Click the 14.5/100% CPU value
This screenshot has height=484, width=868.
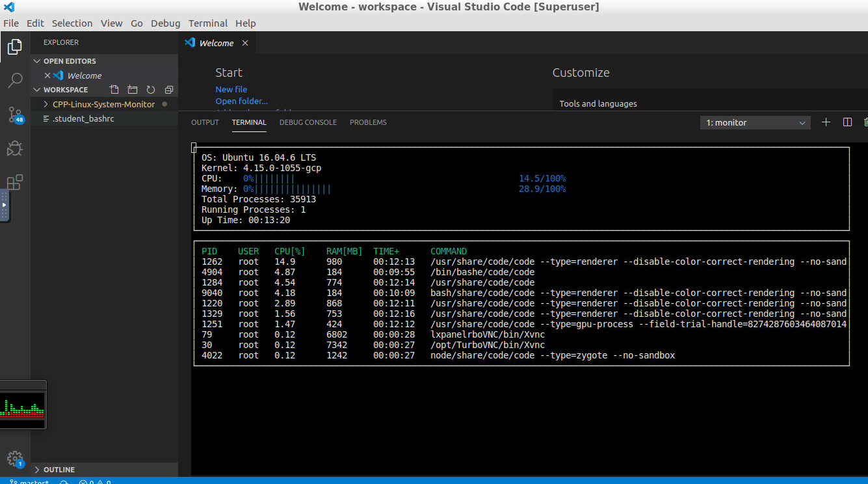point(542,178)
